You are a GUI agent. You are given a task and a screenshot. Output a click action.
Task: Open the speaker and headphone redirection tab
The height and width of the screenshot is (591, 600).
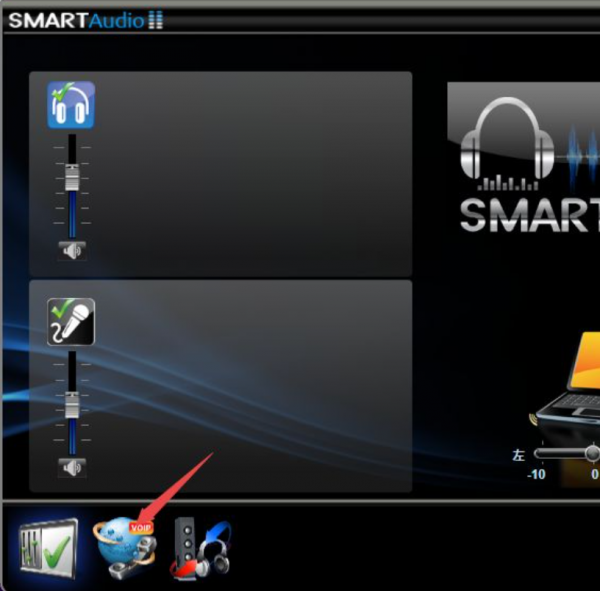point(200,548)
